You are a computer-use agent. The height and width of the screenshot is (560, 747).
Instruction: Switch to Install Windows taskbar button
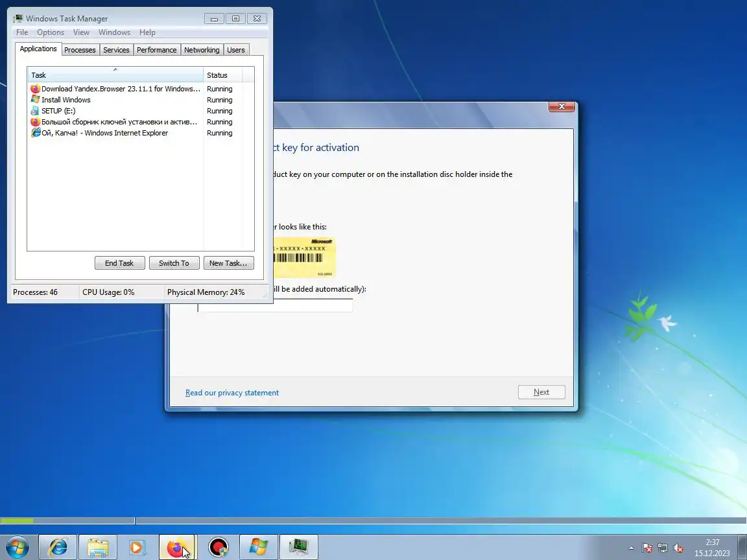pyautogui.click(x=258, y=547)
